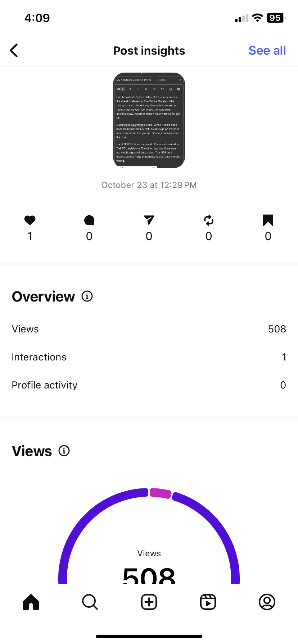Open the post thumbnail preview
298x644 pixels.
(149, 120)
